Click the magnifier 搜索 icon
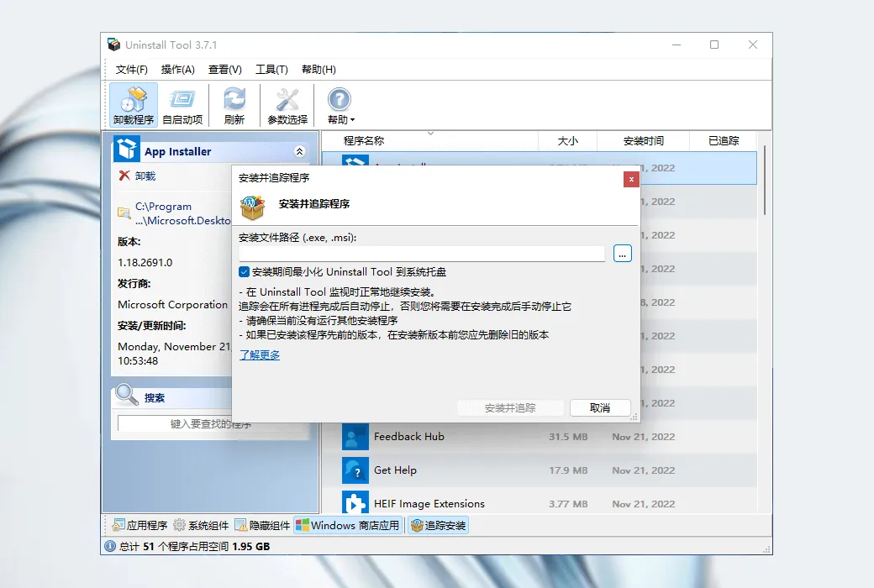Screen dimensions: 874x588 [x=126, y=395]
